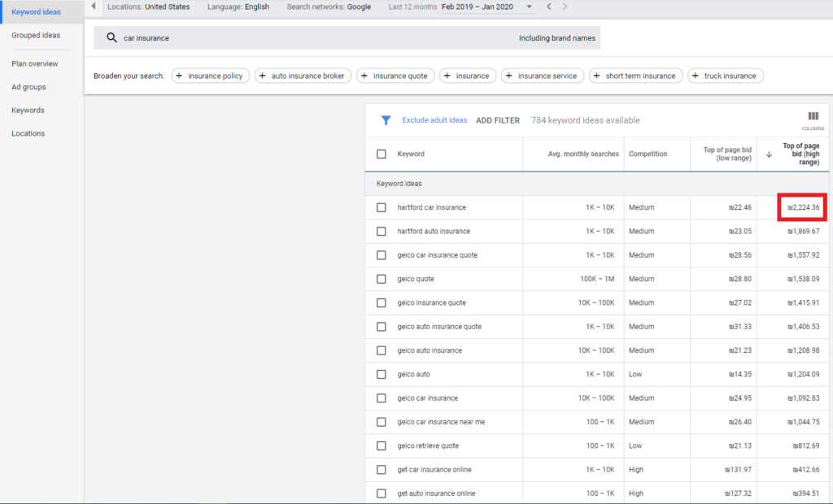The width and height of the screenshot is (833, 504).
Task: Click 'High' competition for get car insurance online
Action: point(636,470)
